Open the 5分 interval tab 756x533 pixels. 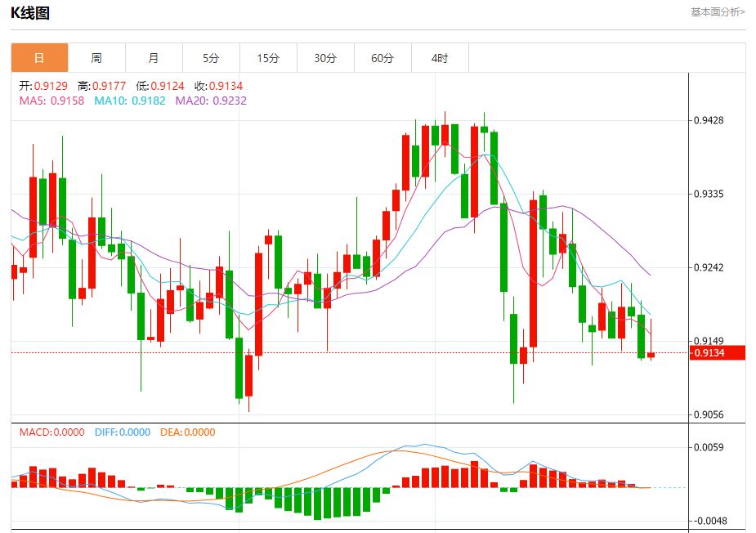211,58
